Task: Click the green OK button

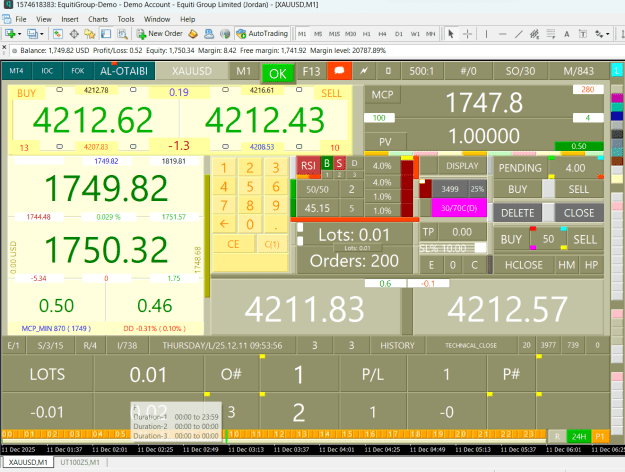Action: click(278, 74)
